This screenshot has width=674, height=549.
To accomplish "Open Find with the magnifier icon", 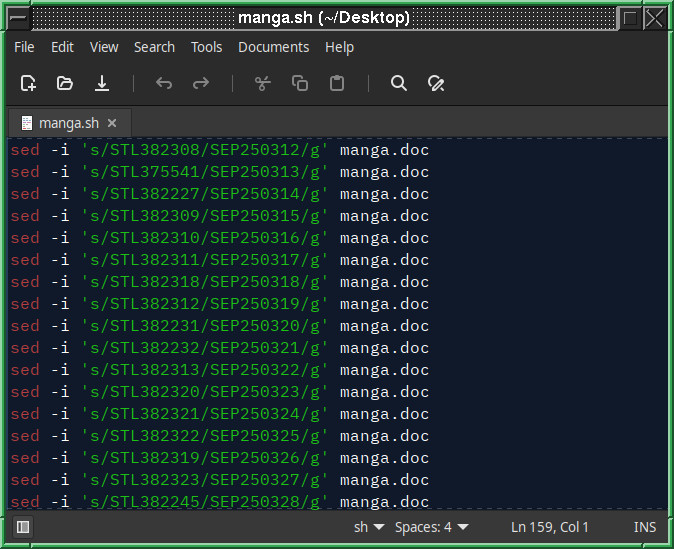I will (399, 83).
